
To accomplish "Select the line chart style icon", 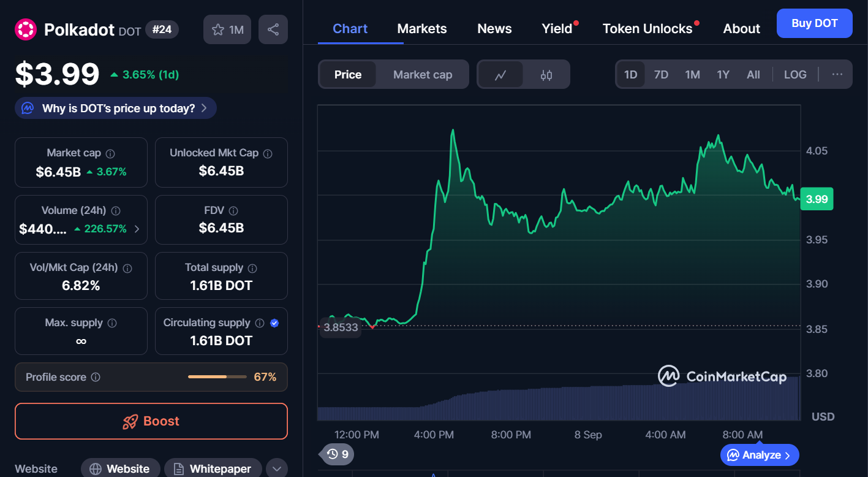I will tap(500, 75).
